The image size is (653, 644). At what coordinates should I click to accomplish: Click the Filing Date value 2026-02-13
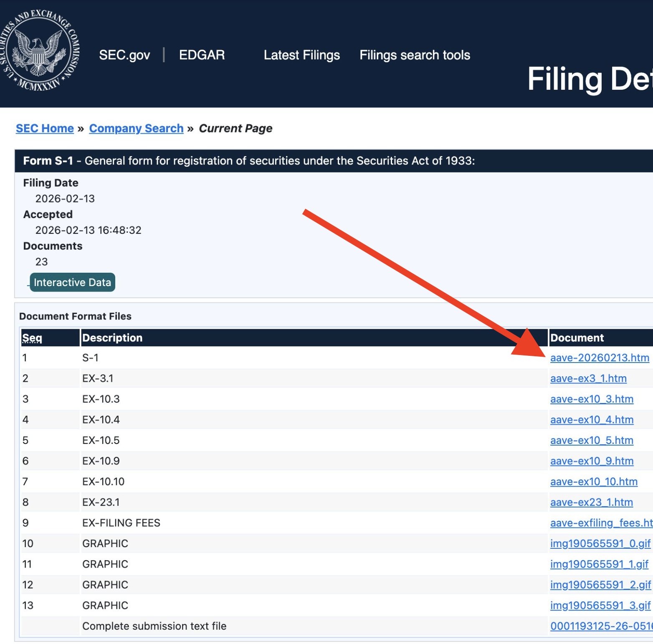click(65, 198)
